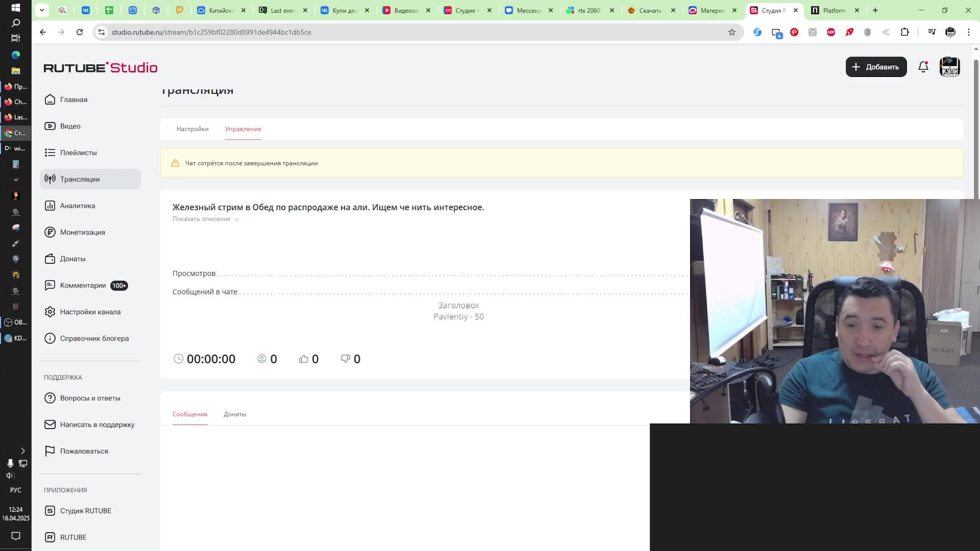Open Видео section in sidebar
This screenshot has height=551, width=980.
[x=70, y=126]
